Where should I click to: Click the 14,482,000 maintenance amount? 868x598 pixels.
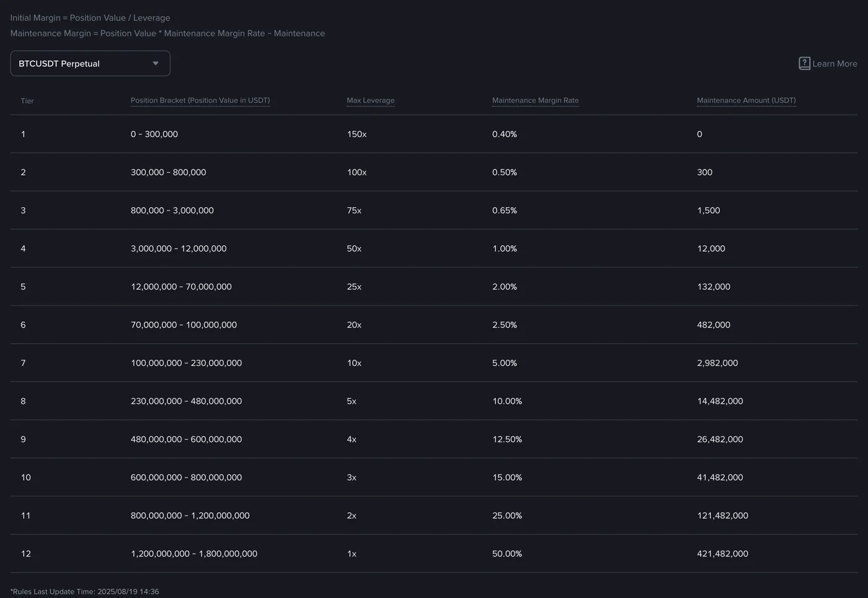point(720,401)
